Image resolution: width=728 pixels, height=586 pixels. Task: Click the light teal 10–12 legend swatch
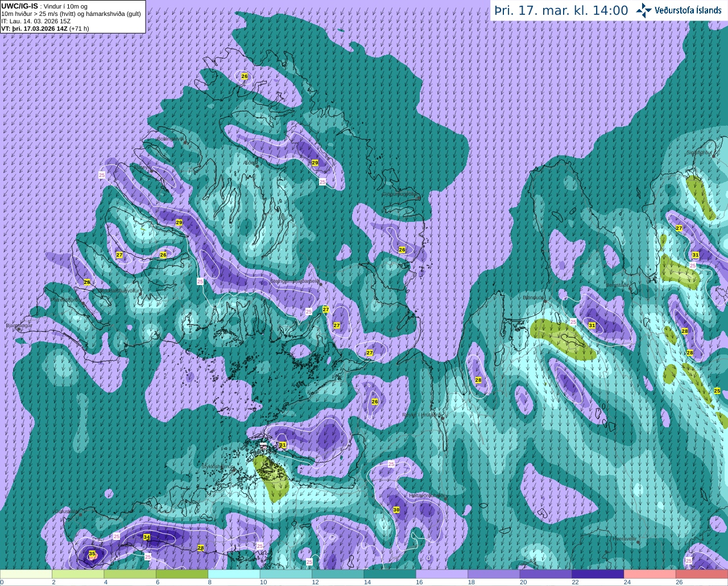286,574
